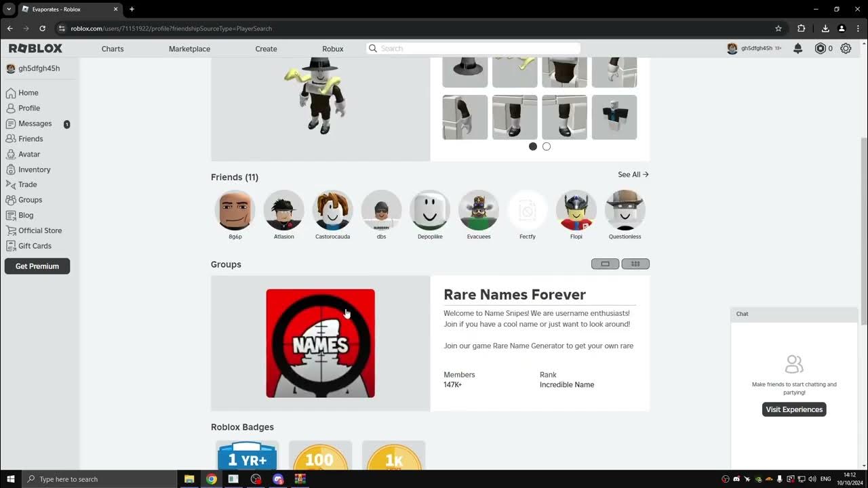Open friend Questionless avatar

point(625,210)
